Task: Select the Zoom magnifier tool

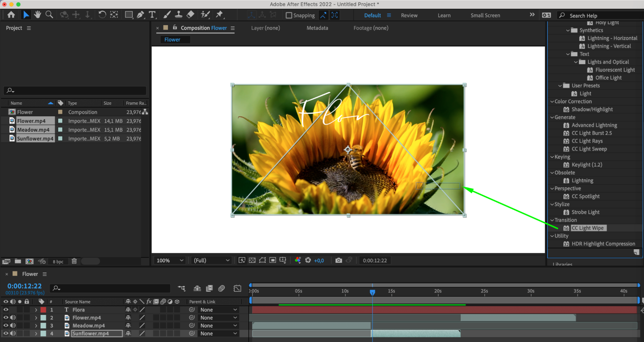Action: (49, 14)
